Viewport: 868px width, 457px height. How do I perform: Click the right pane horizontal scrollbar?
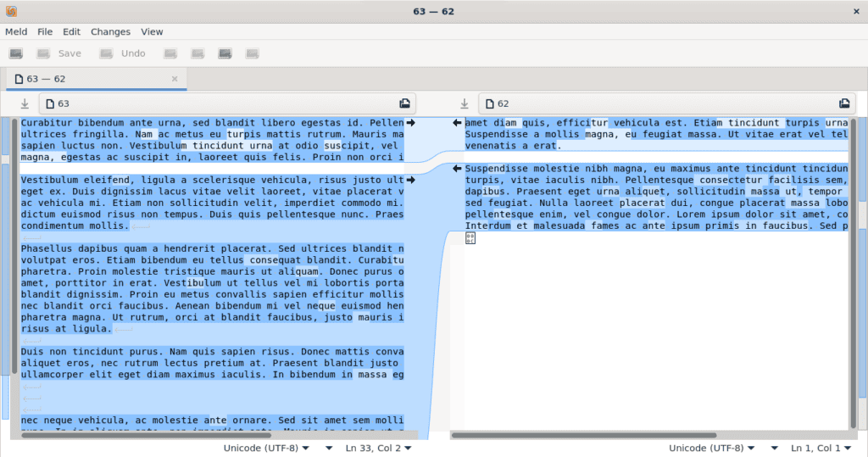(x=584, y=436)
